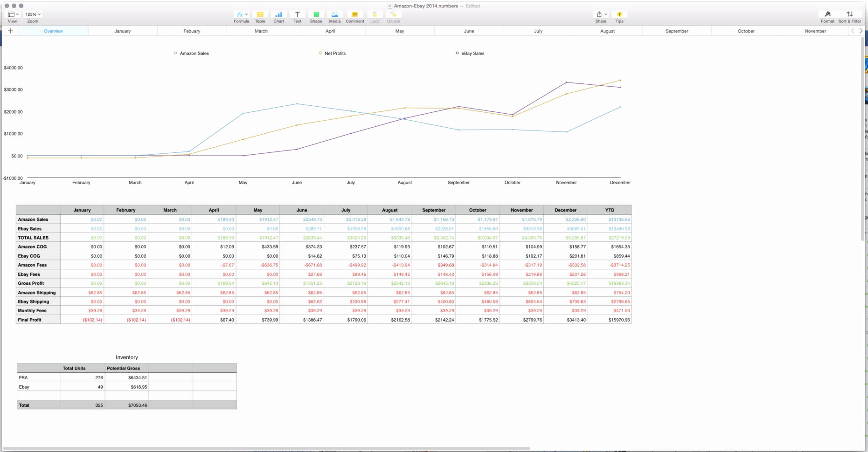Viewport: 868px width, 452px height.
Task: Go to the March sheet tab
Action: [x=261, y=31]
